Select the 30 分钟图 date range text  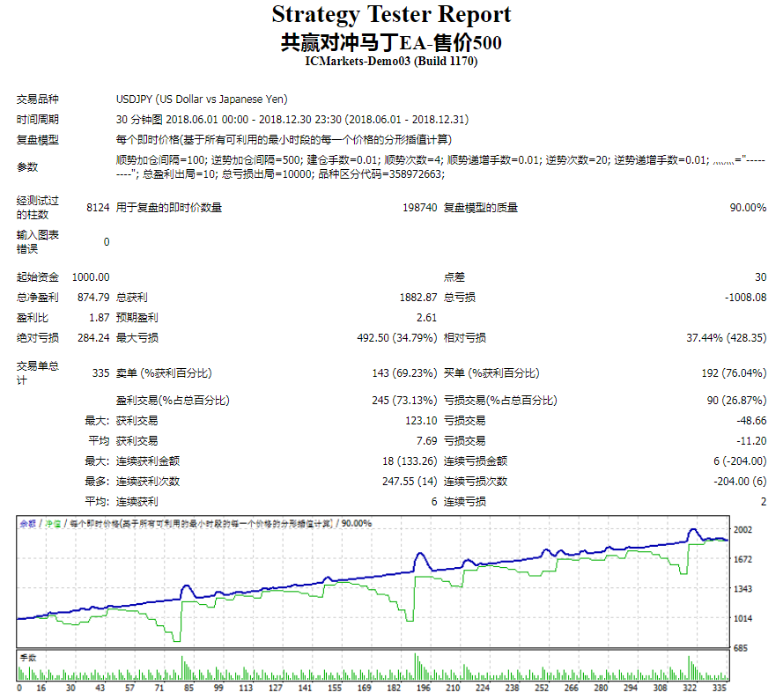(292, 120)
